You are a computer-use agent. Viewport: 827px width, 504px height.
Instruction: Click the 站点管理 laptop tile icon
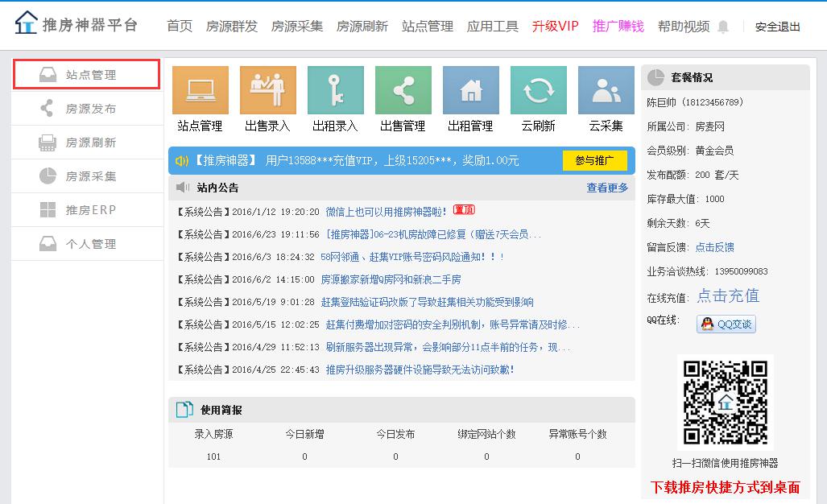201,90
